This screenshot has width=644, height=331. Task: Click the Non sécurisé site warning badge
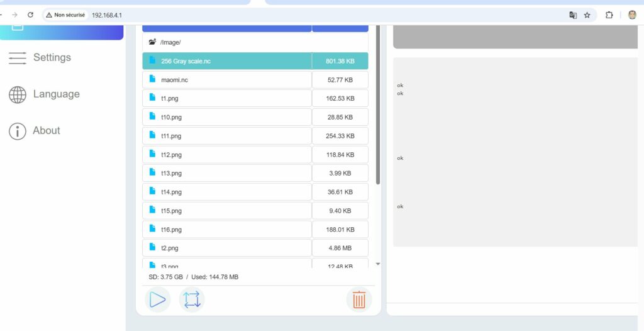[65, 15]
